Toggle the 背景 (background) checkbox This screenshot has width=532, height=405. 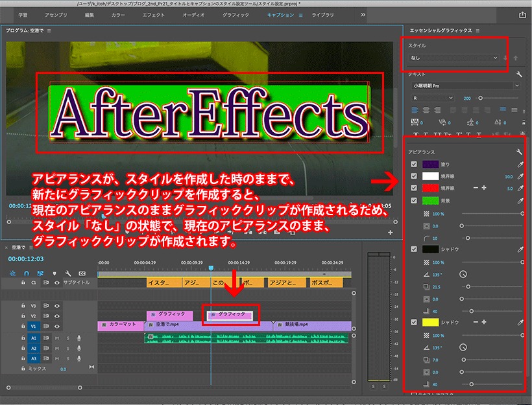point(413,200)
